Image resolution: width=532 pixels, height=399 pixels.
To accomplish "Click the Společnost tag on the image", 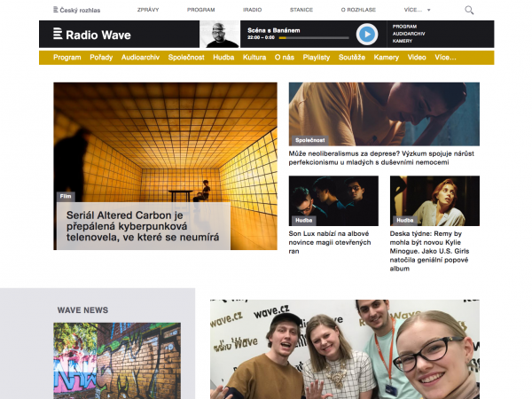I will 309,140.
